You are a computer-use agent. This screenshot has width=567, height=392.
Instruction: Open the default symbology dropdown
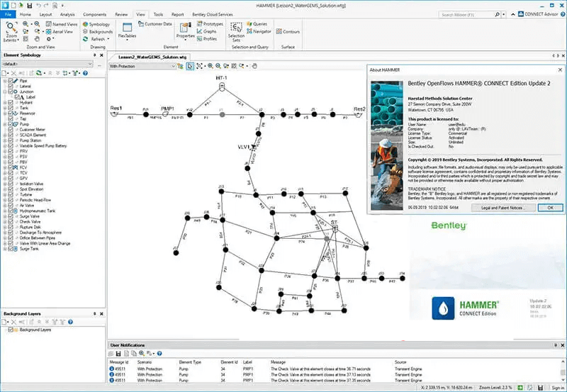pyautogui.click(x=47, y=64)
